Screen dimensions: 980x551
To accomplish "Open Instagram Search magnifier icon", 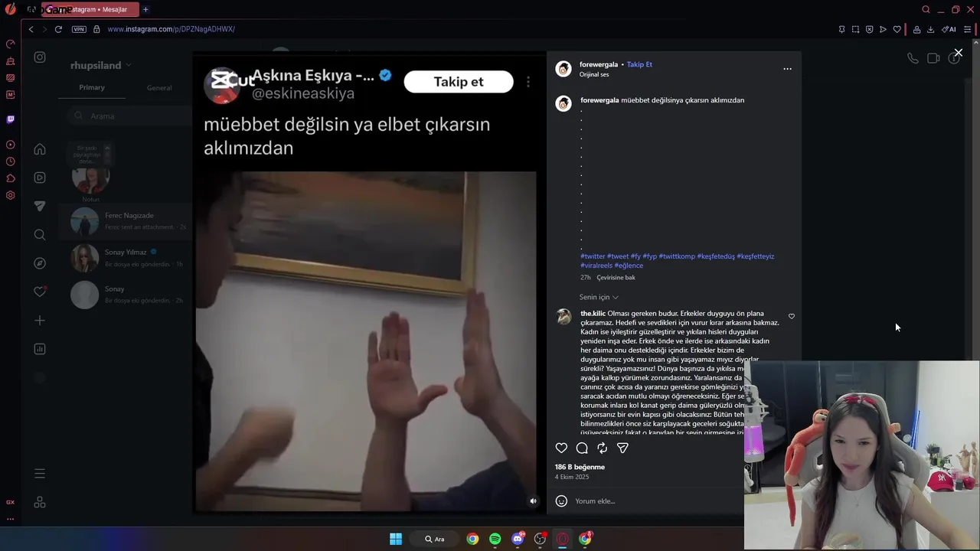I will pos(40,235).
